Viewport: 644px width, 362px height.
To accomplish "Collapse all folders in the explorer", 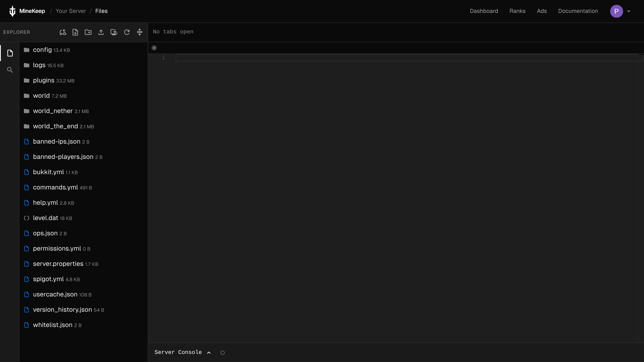I will (139, 32).
